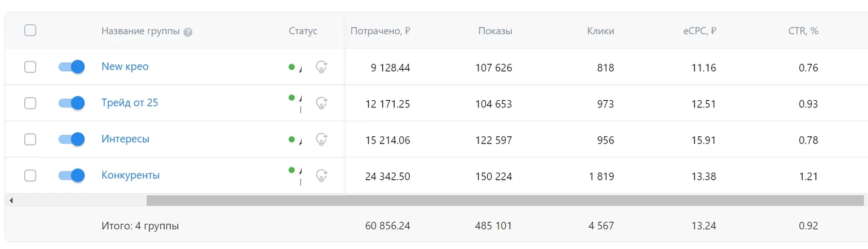This screenshot has height=249, width=868.
Task: Click the green status dot for New крео
Action: click(x=291, y=67)
